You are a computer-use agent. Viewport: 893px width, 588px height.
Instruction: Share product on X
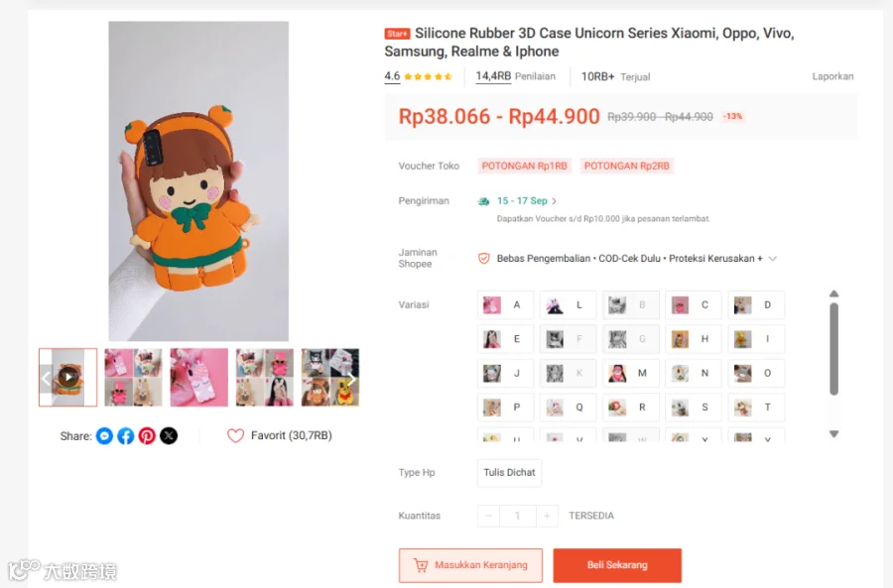[169, 436]
